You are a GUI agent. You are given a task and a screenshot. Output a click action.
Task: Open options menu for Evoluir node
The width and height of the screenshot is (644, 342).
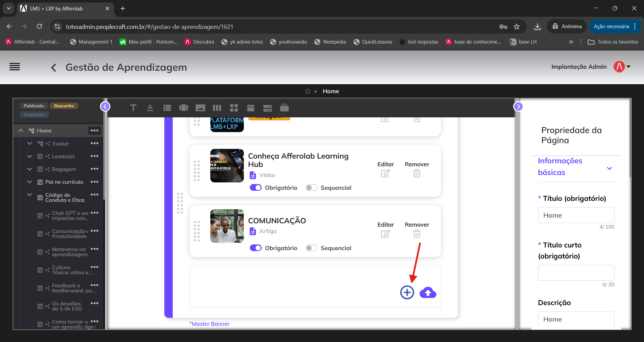[95, 143]
